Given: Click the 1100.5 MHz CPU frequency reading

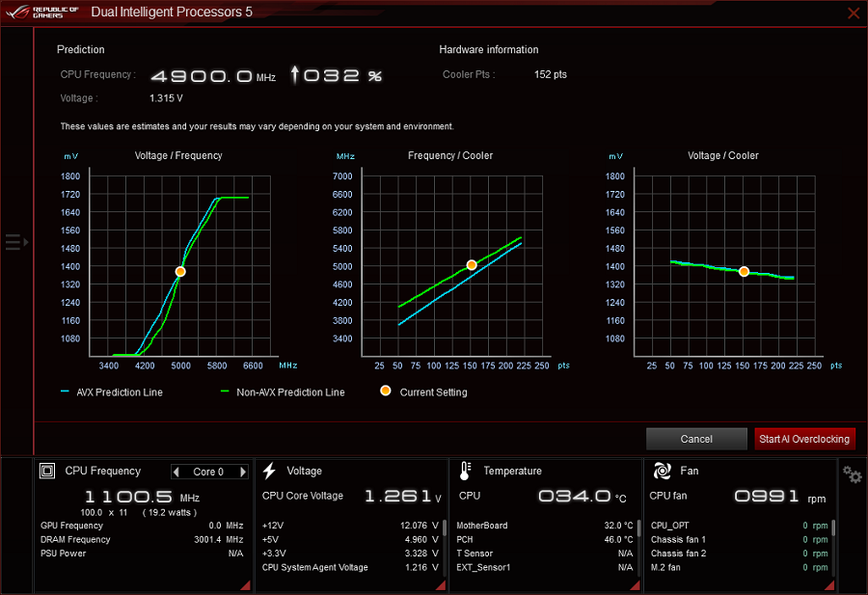Looking at the screenshot, I should click(143, 497).
